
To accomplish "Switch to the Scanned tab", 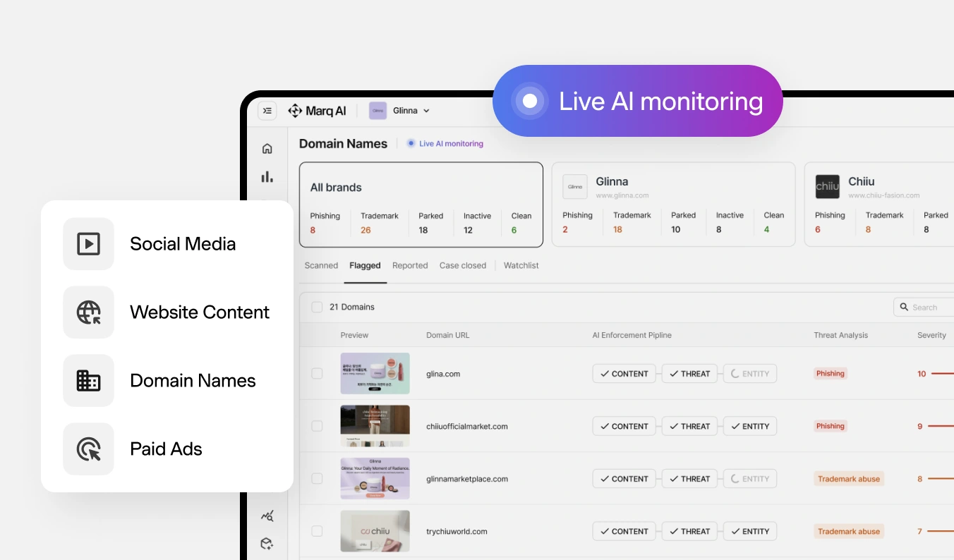I will (321, 266).
